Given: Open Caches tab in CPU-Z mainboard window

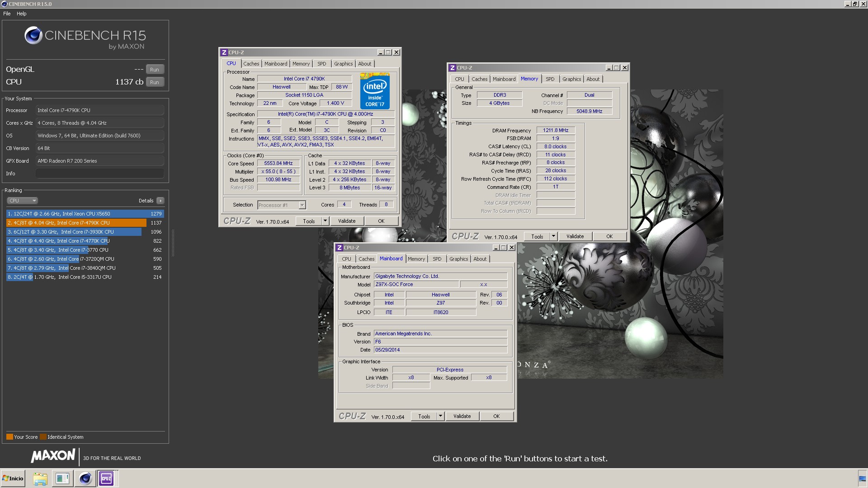Looking at the screenshot, I should pyautogui.click(x=367, y=259).
